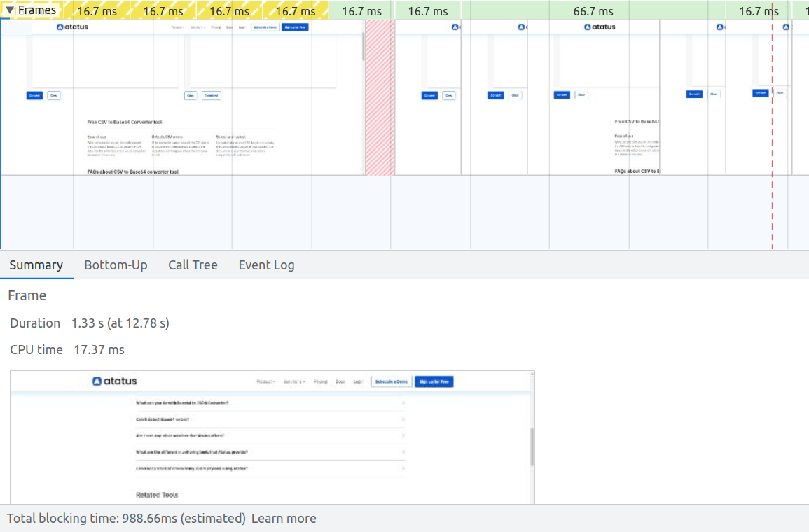Viewport: 809px width, 532px height.
Task: Expand the Product dropdown in the preview navbar
Action: 267,381
